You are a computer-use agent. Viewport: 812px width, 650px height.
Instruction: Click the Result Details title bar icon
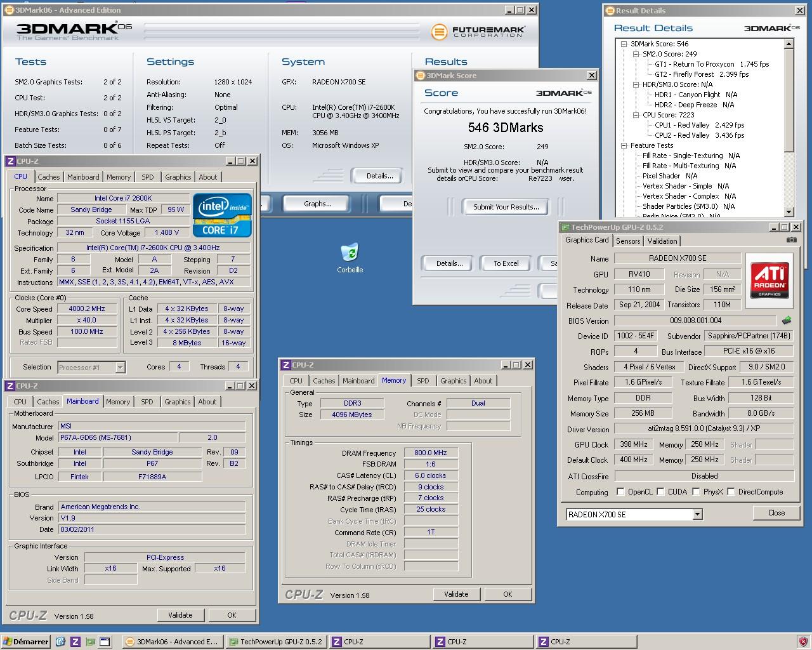coord(610,10)
